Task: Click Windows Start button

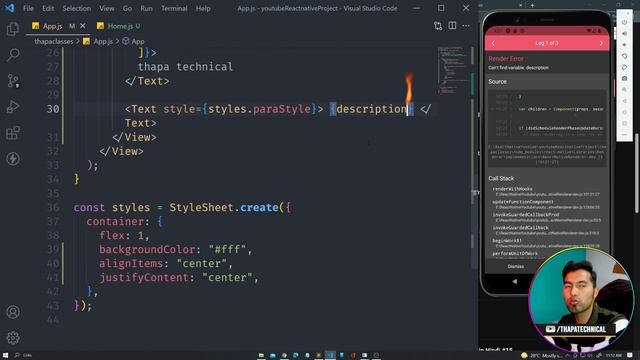Action: tap(5, 356)
